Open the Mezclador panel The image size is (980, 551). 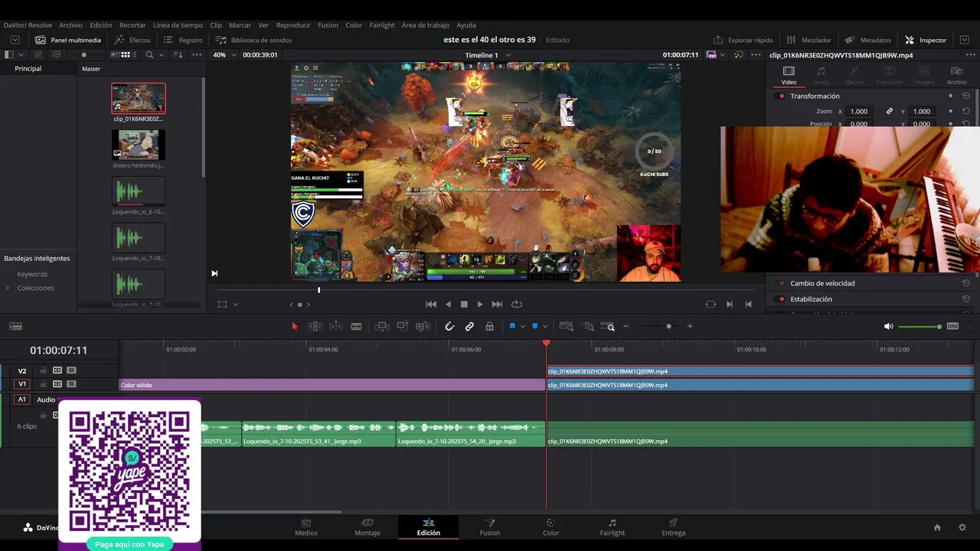808,40
